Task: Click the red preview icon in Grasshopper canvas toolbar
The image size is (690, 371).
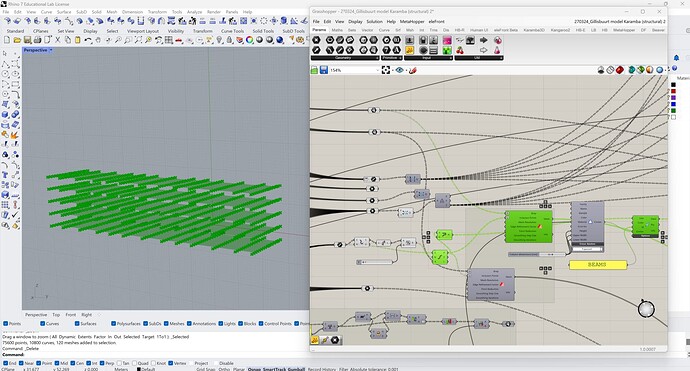Action: click(620, 70)
